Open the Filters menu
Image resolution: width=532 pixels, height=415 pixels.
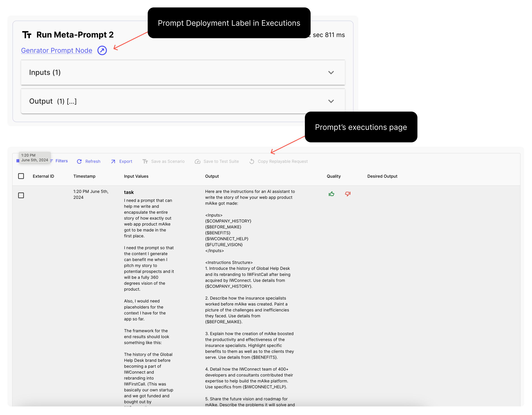point(61,161)
